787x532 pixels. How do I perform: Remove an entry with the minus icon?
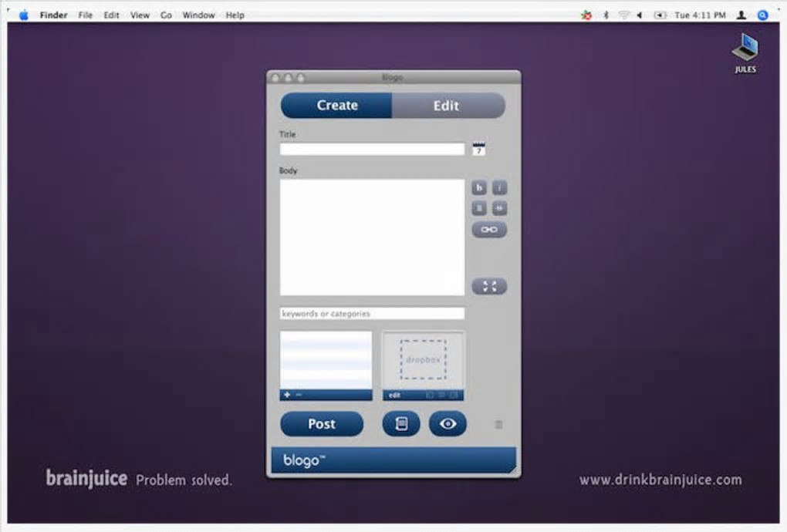[x=299, y=395]
